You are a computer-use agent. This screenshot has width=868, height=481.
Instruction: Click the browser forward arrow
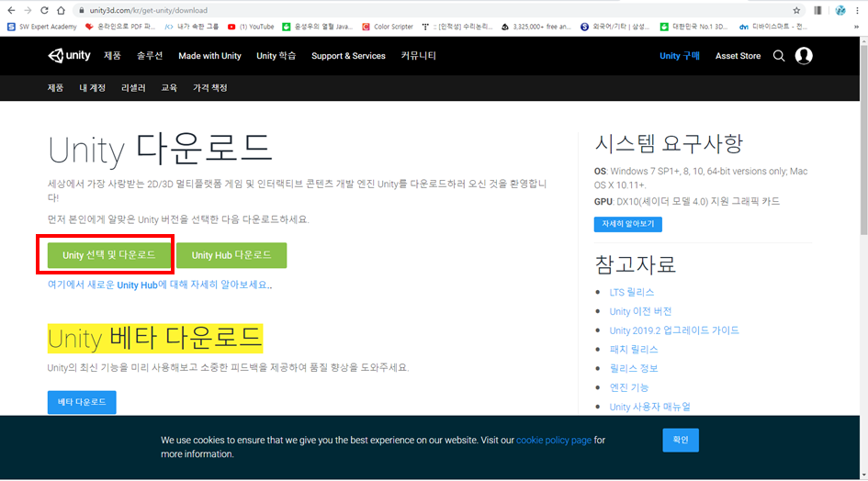coord(28,10)
